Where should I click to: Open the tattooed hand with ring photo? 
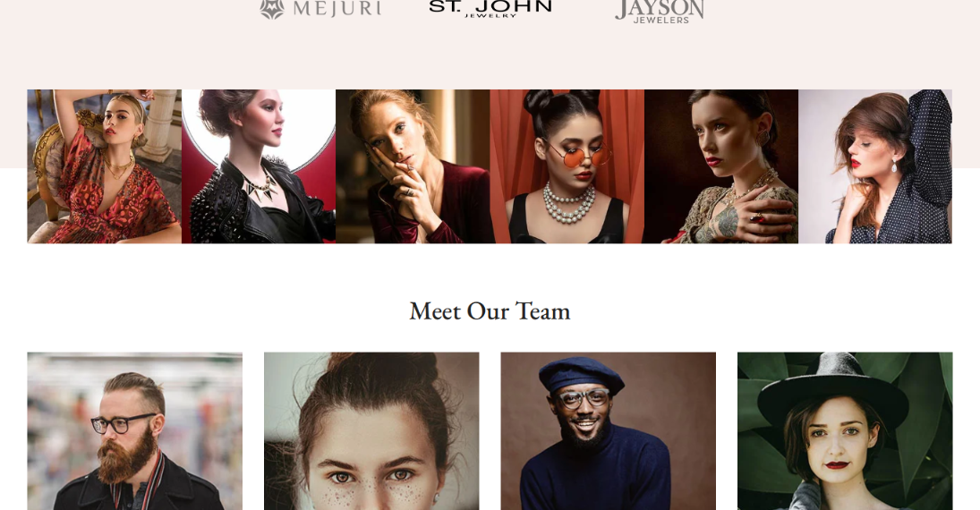click(x=721, y=166)
